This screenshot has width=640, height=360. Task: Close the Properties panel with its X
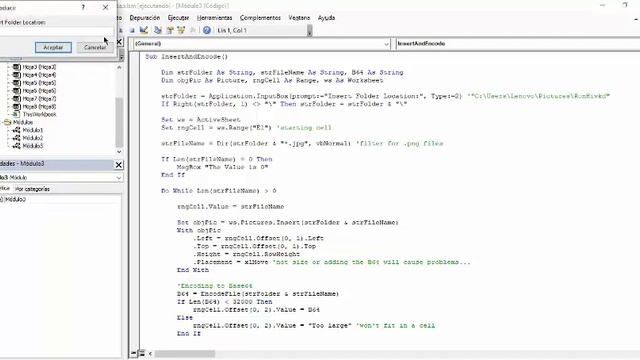118,164
